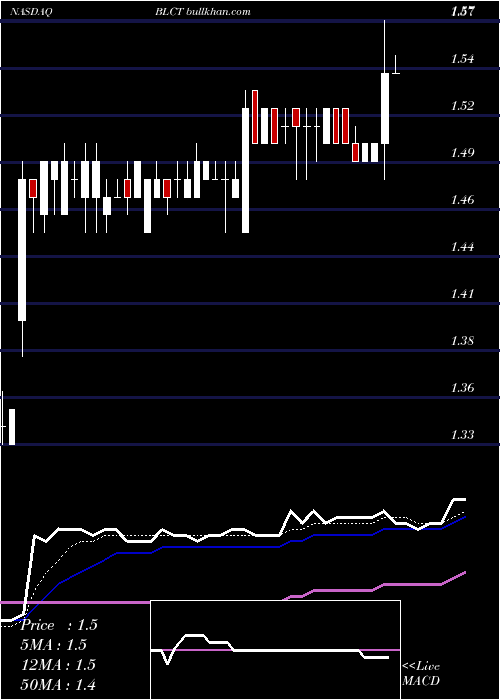
Task: Click the 1.41 price axis label
Action: 464,294
